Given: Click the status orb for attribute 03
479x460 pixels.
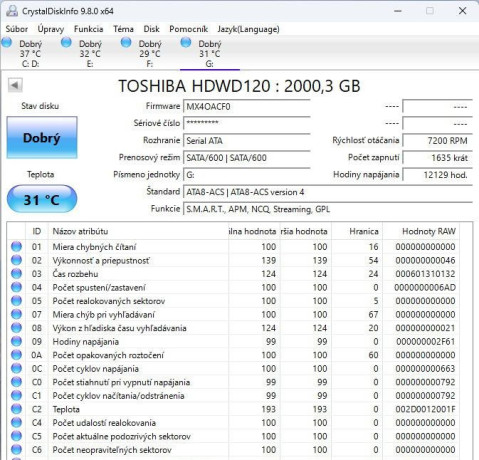Looking at the screenshot, I should (16, 274).
